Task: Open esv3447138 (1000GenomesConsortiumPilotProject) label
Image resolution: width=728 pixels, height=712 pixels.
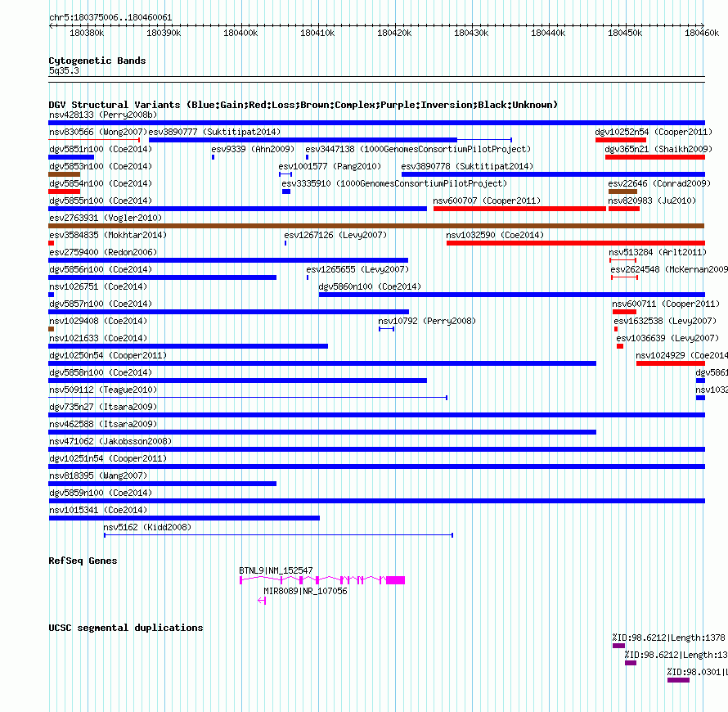Action: click(418, 149)
